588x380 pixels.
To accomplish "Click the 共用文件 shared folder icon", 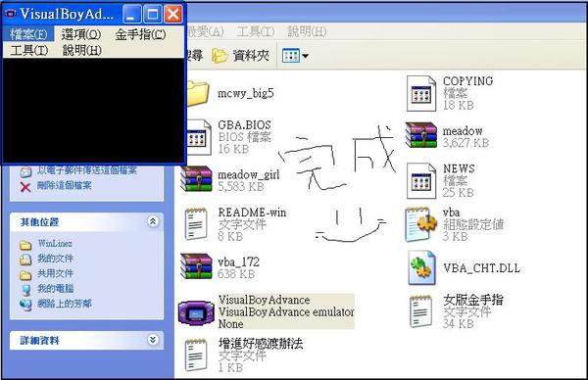I will [25, 275].
